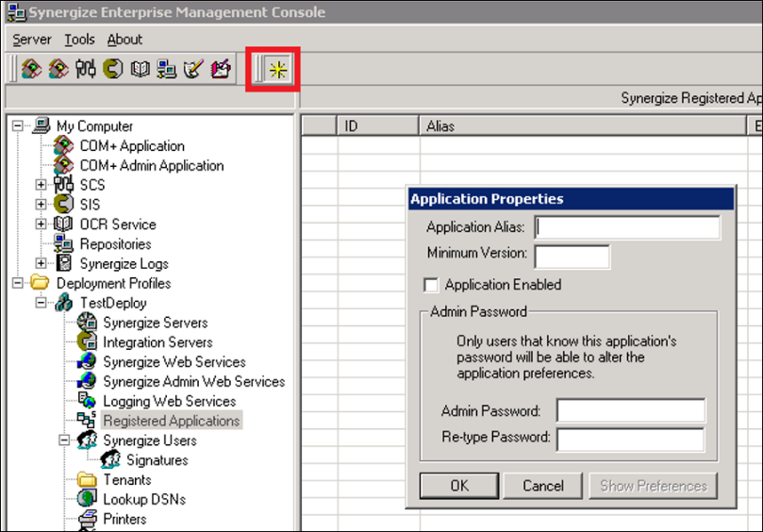Click the Alias column header
Viewport: 763px width, 532px height.
583,126
